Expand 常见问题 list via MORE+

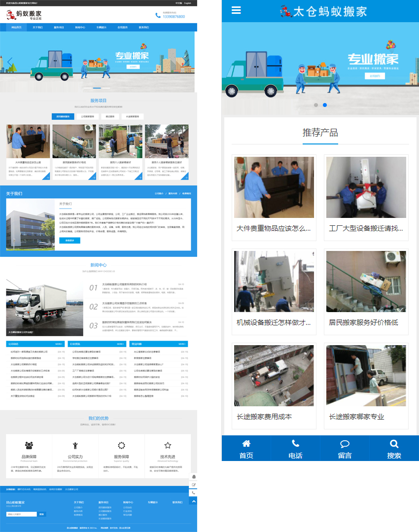pos(182,344)
